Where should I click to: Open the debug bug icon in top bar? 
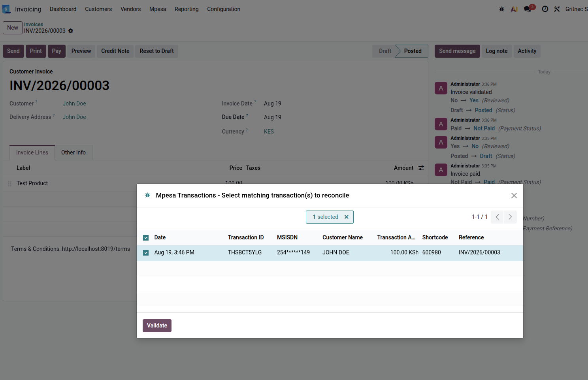(501, 9)
